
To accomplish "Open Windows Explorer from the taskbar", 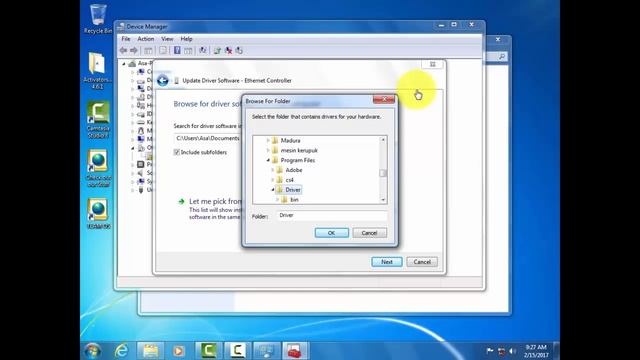I will tap(151, 351).
